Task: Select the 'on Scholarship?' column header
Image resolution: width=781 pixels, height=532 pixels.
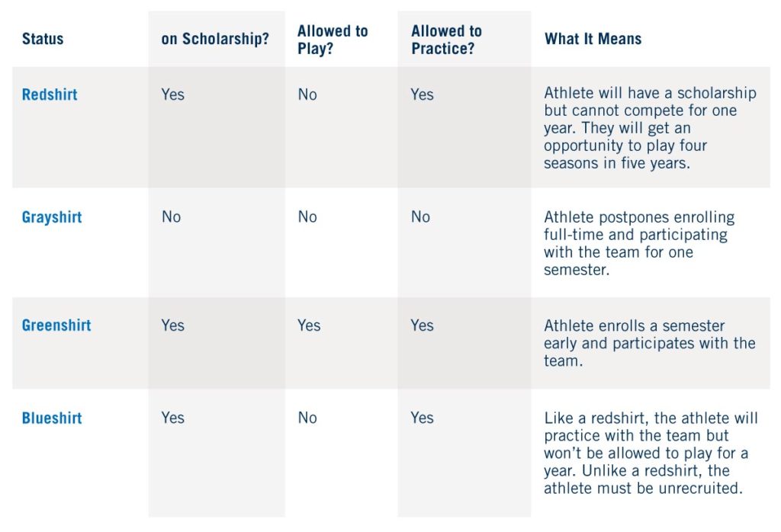Action: coord(215,39)
